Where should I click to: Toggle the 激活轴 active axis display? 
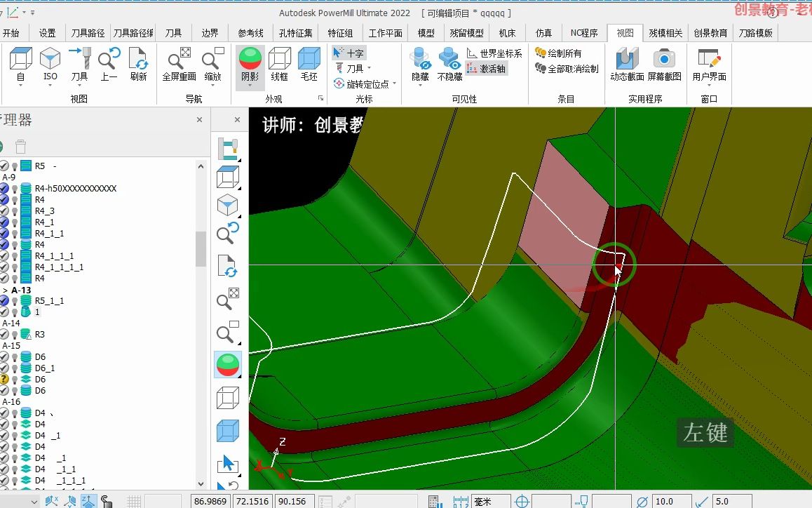[x=486, y=69]
